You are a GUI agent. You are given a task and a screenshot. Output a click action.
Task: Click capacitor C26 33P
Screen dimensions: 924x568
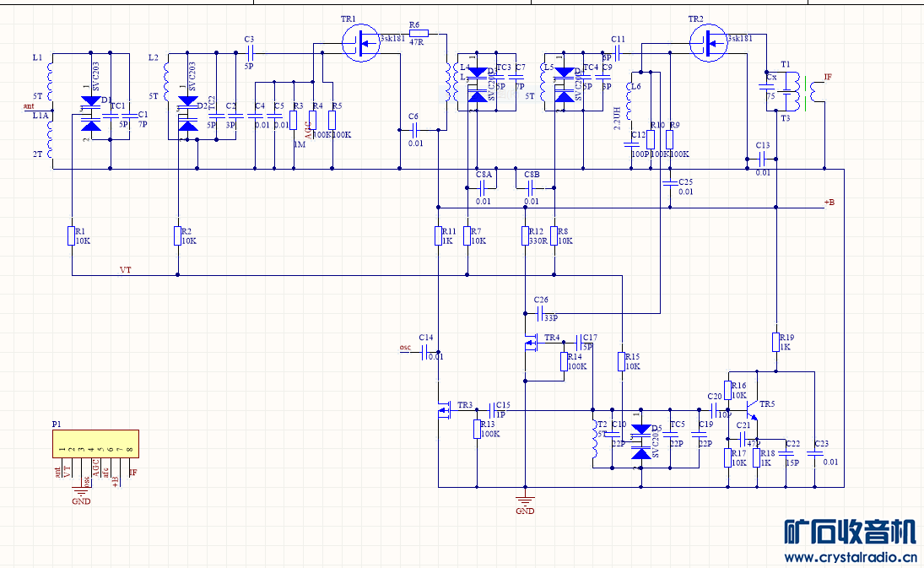click(x=541, y=313)
